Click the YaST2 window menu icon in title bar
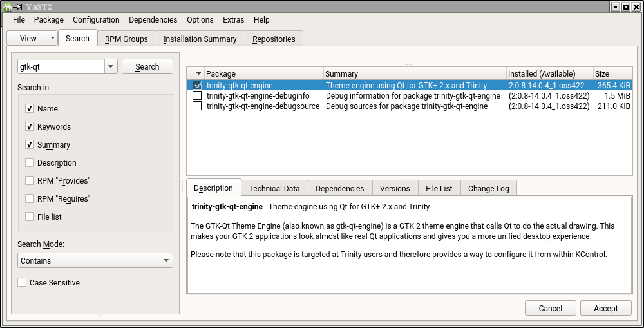 (x=7, y=7)
